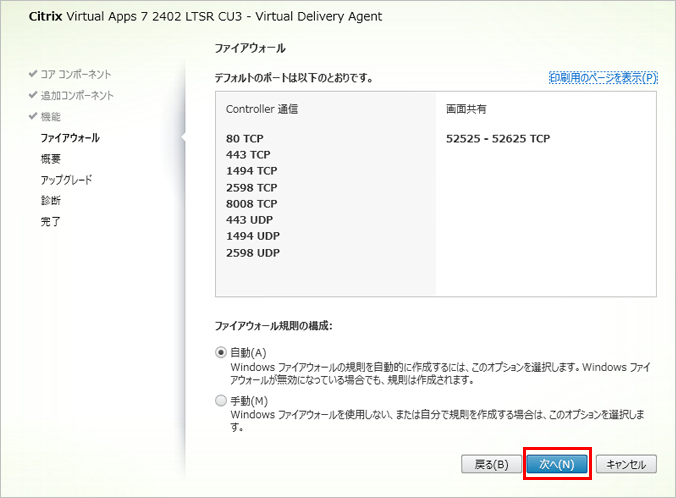The width and height of the screenshot is (676, 498).
Task: Cancel installation with the キャンセル button
Action: 626,464
